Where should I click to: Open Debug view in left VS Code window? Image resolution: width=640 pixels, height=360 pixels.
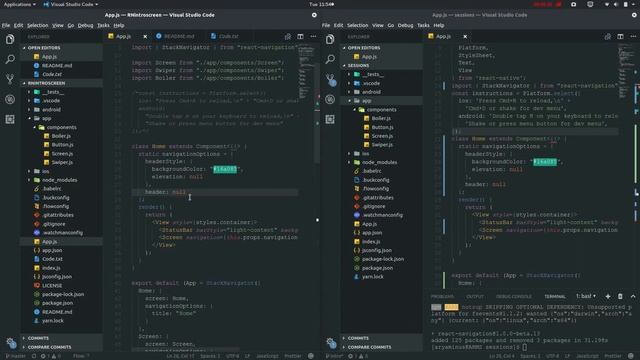[x=10, y=99]
